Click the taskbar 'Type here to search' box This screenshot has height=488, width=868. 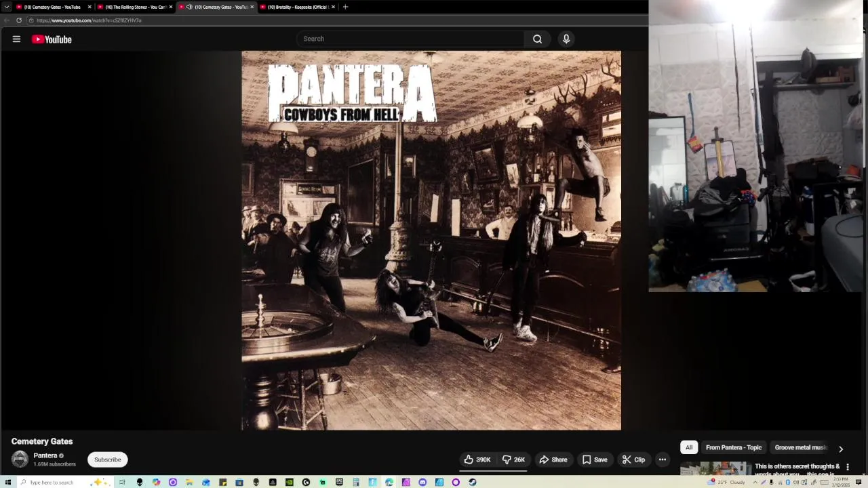point(64,482)
